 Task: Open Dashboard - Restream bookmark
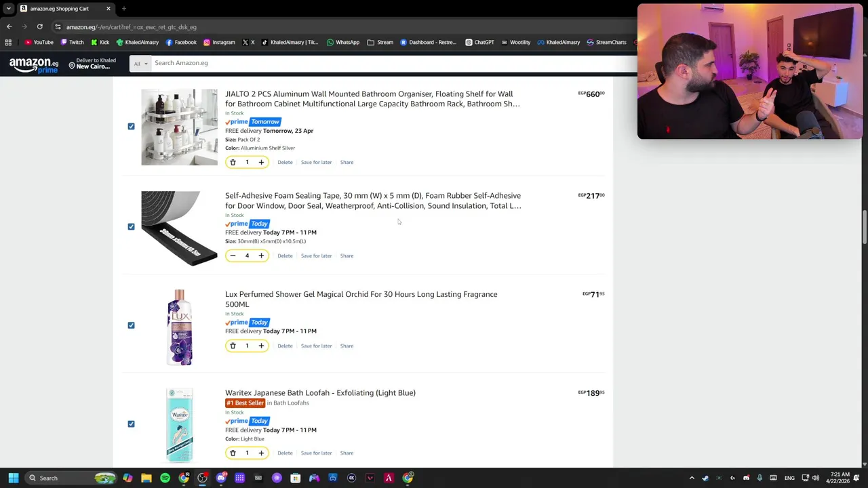coord(428,42)
